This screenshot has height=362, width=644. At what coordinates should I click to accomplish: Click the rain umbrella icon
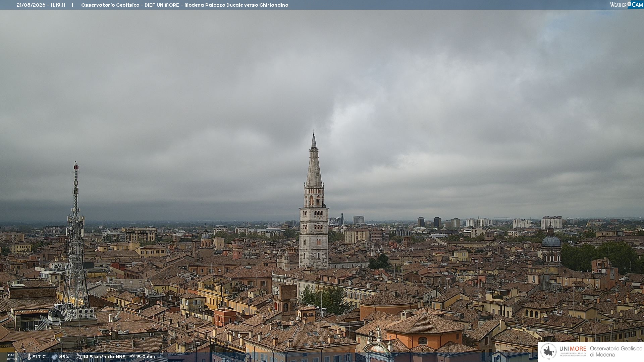[x=132, y=357]
